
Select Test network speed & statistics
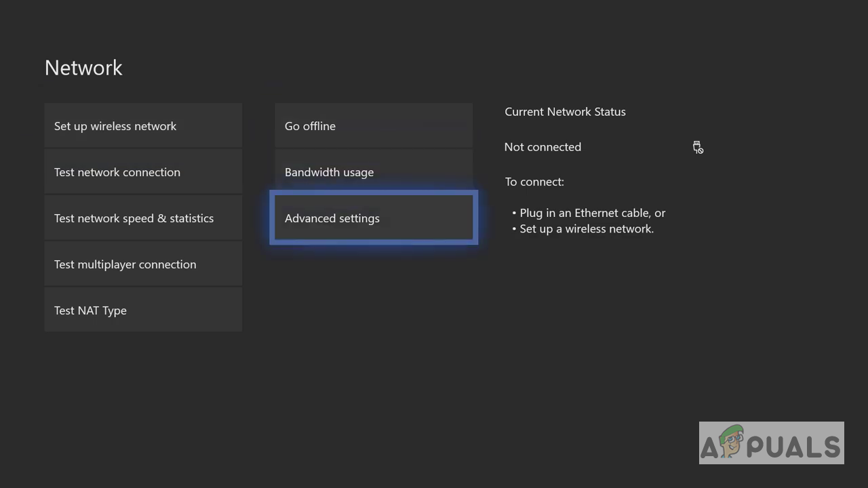(x=143, y=218)
